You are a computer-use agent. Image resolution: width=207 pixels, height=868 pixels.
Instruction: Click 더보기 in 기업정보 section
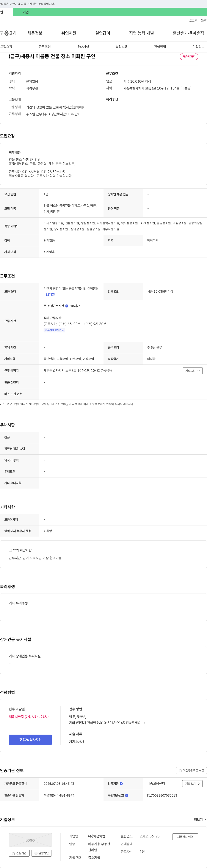pos(200,819)
